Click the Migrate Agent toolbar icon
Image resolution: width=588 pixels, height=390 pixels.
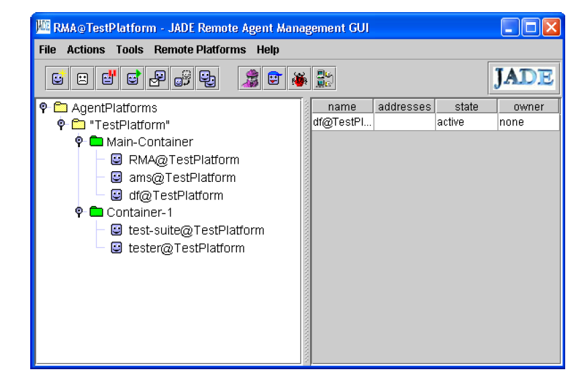pos(183,79)
